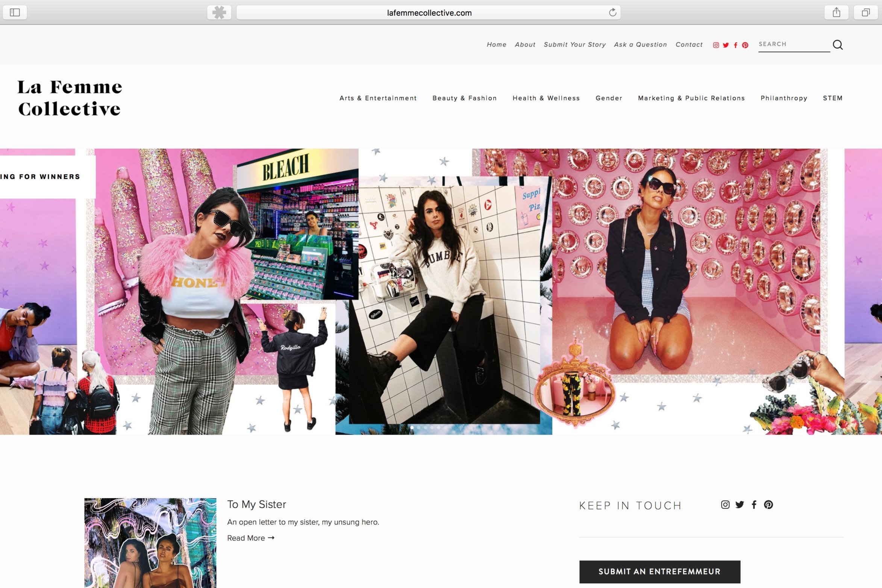Click the Pinterest icon in Keep In Touch
This screenshot has width=882, height=588.
(x=768, y=505)
